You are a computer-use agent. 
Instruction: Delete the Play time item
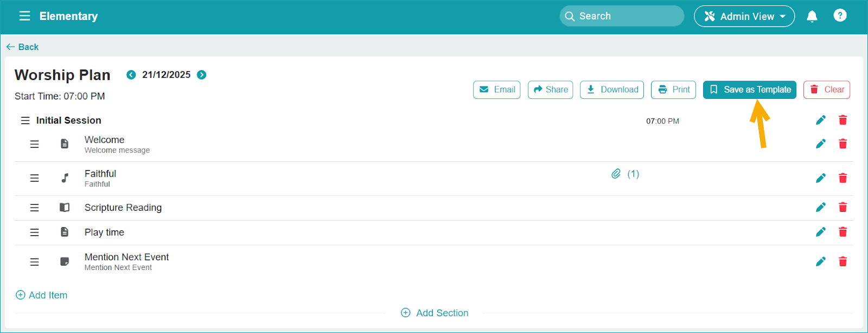843,233
